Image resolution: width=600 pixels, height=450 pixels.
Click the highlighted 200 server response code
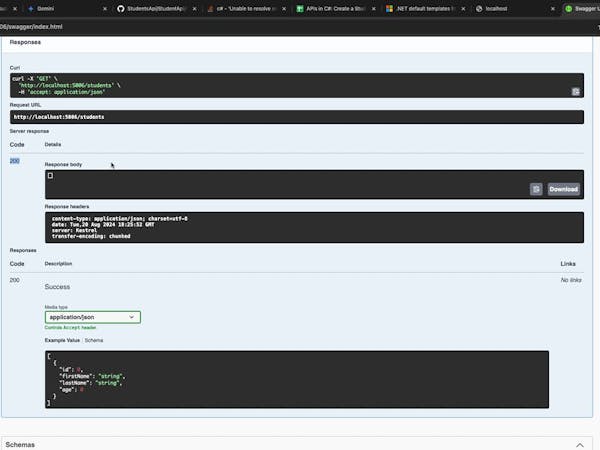click(15, 161)
